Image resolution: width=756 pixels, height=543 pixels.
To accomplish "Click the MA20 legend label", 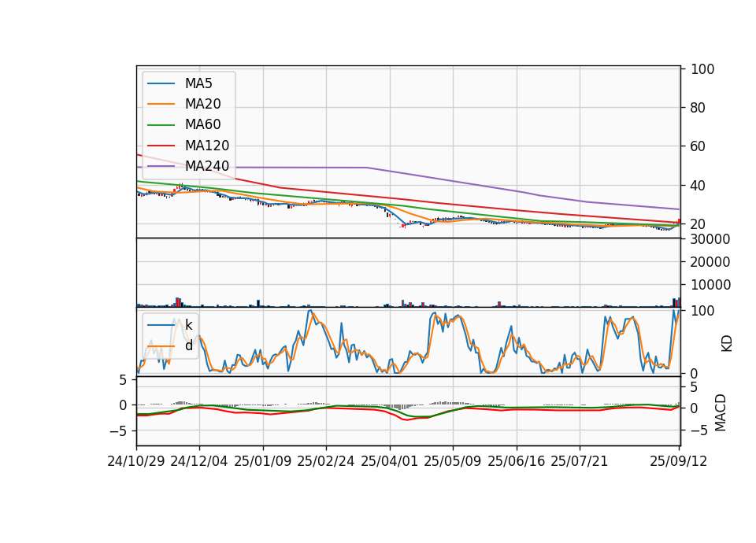I will pyautogui.click(x=202, y=104).
